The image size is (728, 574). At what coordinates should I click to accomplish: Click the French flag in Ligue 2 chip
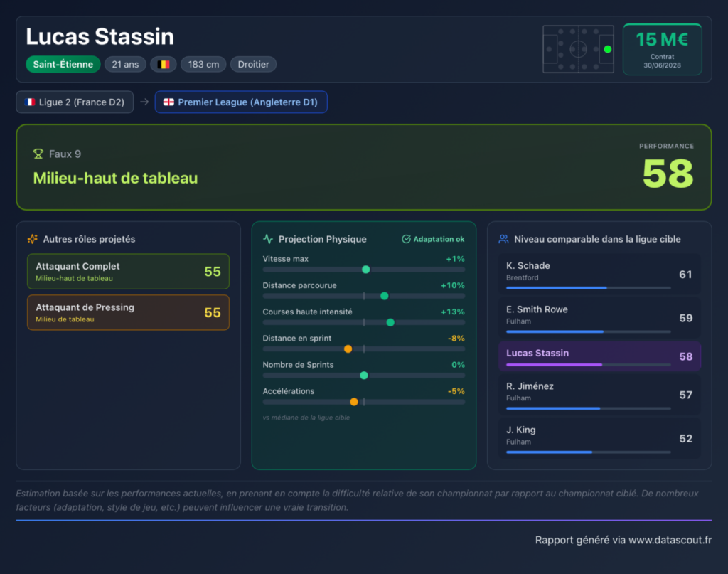coord(30,102)
